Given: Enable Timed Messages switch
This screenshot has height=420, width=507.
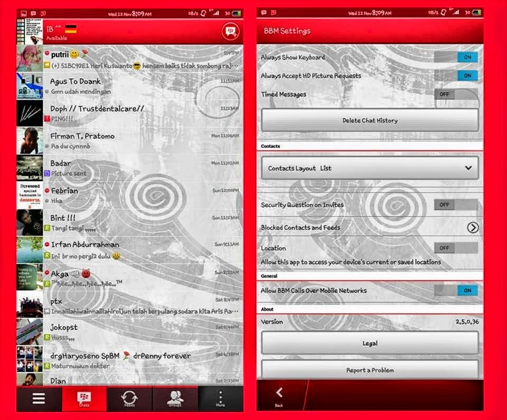Looking at the screenshot, I should pyautogui.click(x=456, y=94).
